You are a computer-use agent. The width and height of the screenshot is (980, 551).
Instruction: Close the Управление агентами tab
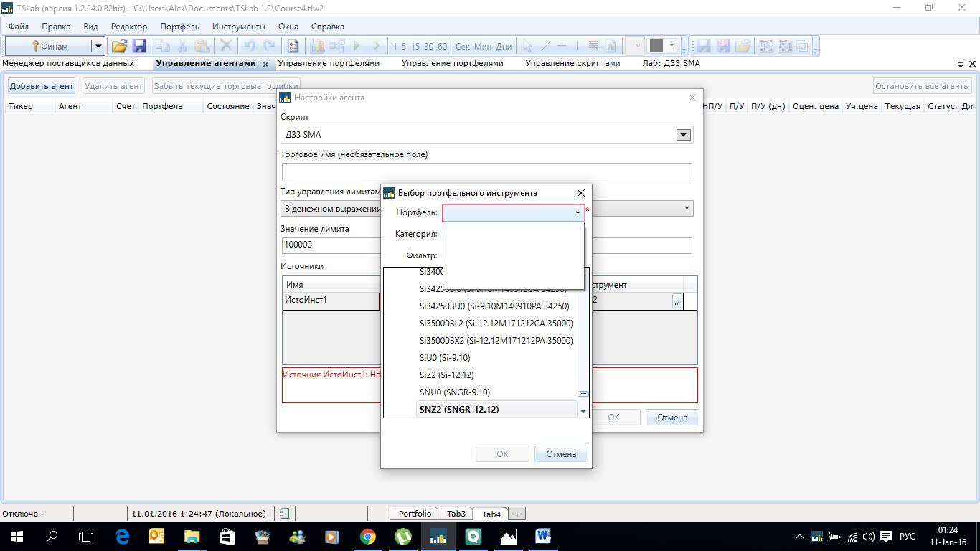point(265,64)
